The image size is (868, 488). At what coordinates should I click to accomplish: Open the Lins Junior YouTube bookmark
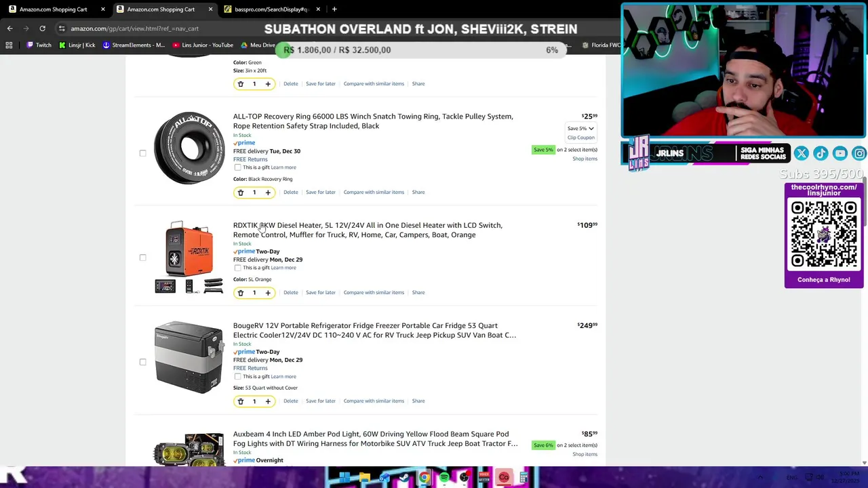pyautogui.click(x=203, y=45)
